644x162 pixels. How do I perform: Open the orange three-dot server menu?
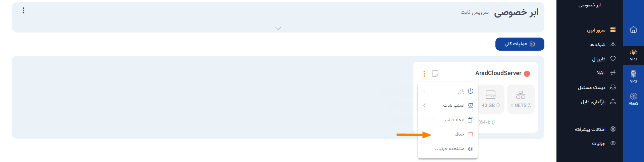424,73
